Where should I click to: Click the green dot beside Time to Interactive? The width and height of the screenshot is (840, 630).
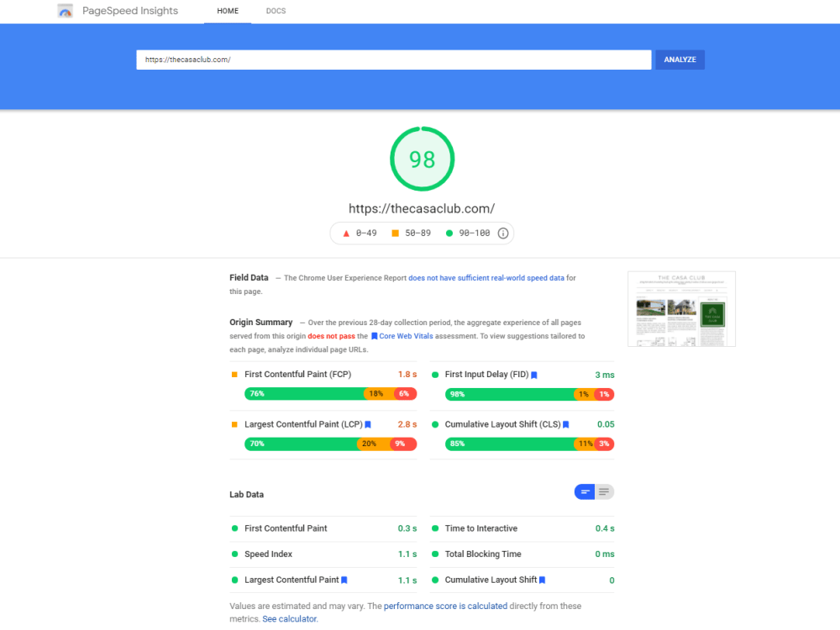point(435,528)
